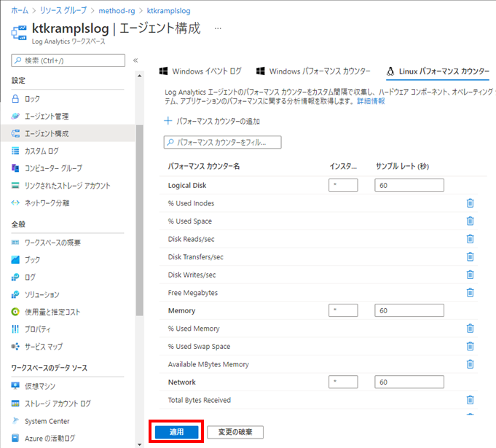Switch to Windows イベント ログ tab
Image resolution: width=496 pixels, height=448 pixels.
click(200, 71)
